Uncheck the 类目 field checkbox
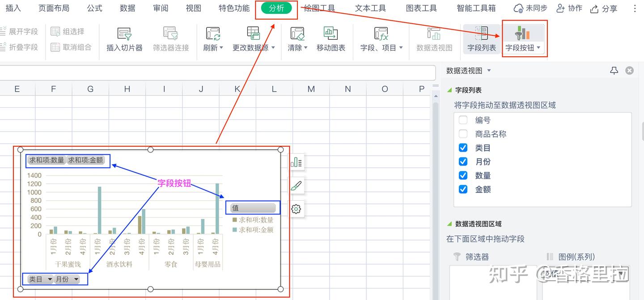 tap(463, 148)
